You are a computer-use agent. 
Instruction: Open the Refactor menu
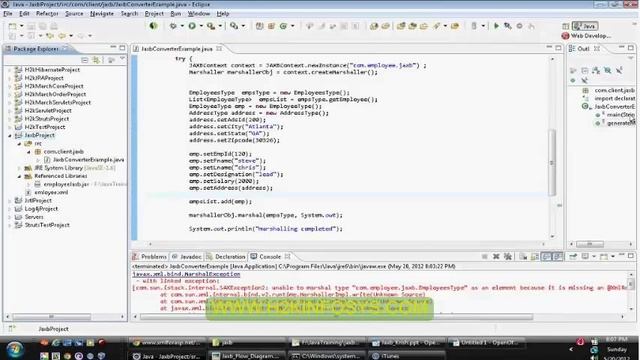pyautogui.click(x=47, y=13)
